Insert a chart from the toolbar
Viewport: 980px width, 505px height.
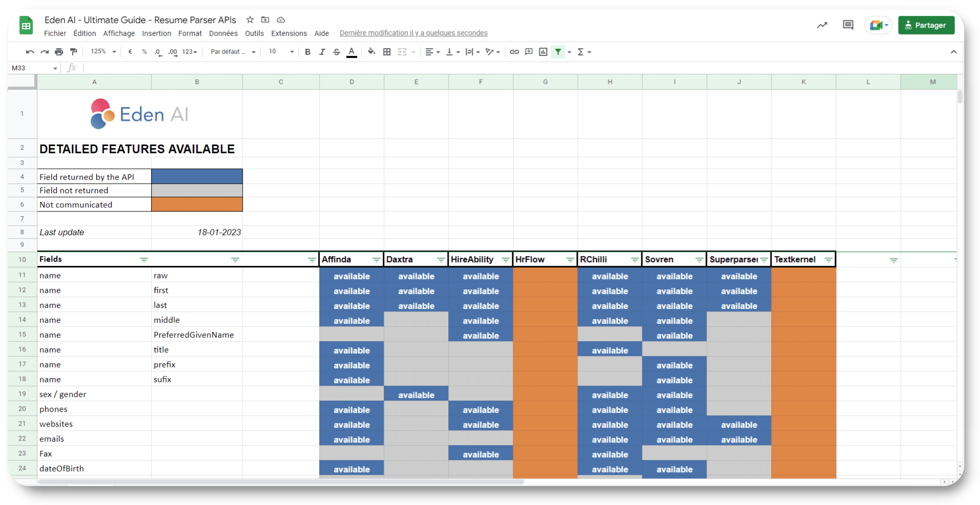click(x=543, y=52)
